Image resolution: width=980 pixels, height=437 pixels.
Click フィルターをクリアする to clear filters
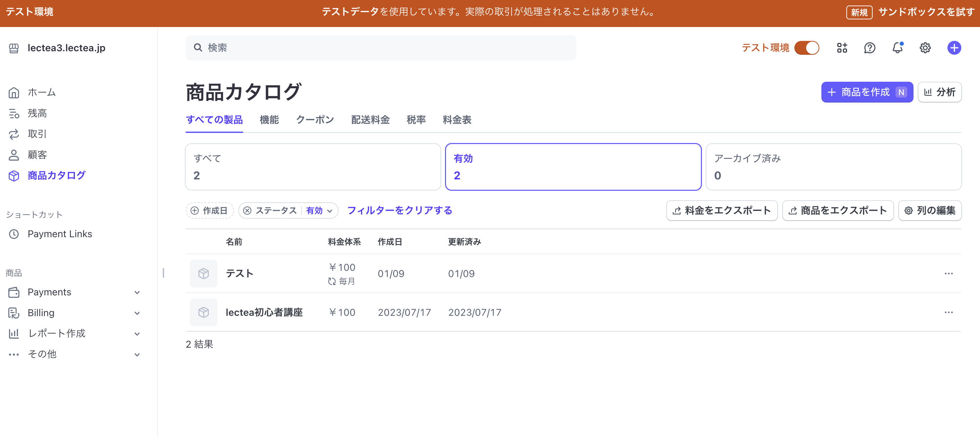399,210
